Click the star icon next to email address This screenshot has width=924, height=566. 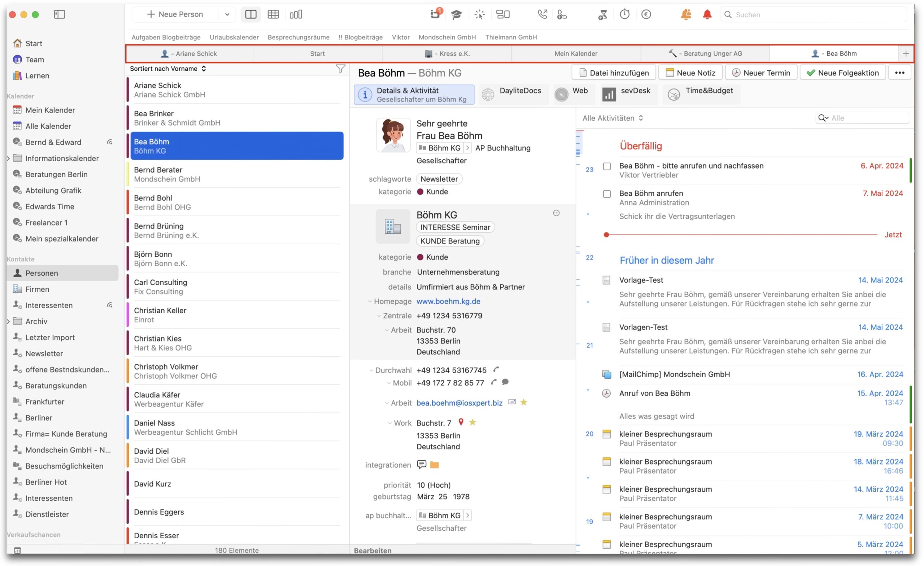coord(524,403)
